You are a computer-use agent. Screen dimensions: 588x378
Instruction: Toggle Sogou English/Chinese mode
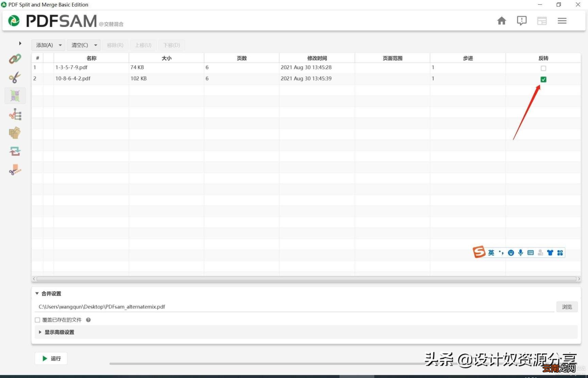(x=491, y=253)
